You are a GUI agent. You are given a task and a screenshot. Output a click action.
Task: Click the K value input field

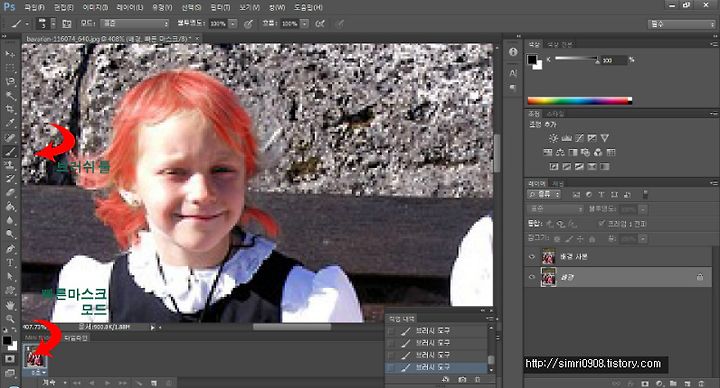pyautogui.click(x=614, y=60)
